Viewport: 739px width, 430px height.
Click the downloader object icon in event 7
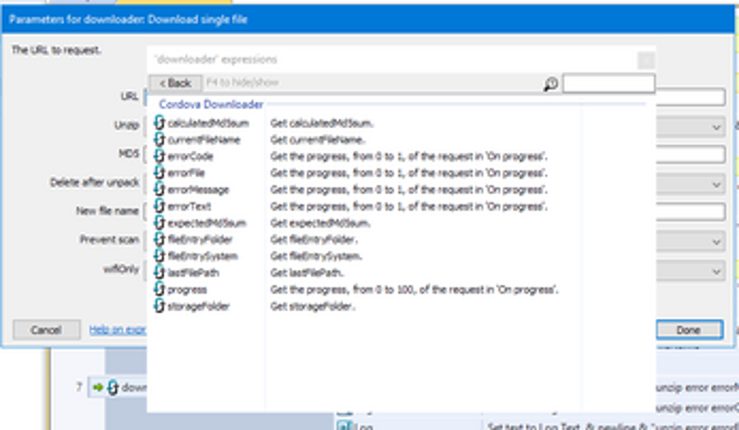[x=113, y=388]
